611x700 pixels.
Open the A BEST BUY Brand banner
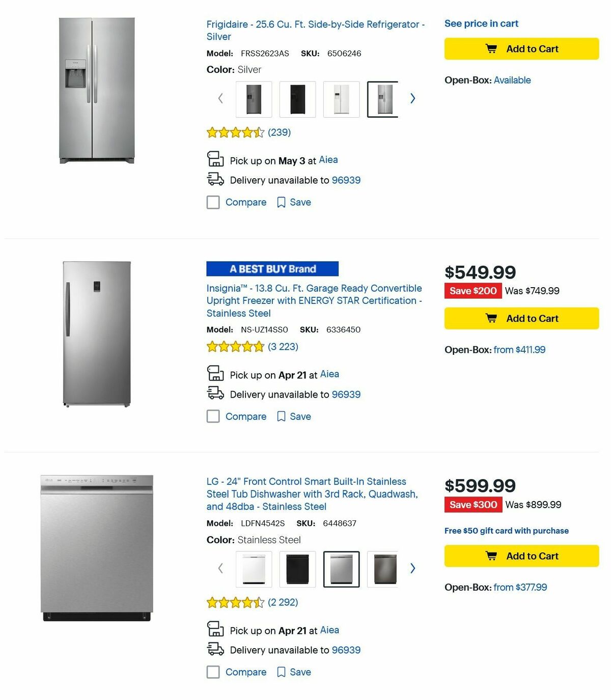point(272,269)
